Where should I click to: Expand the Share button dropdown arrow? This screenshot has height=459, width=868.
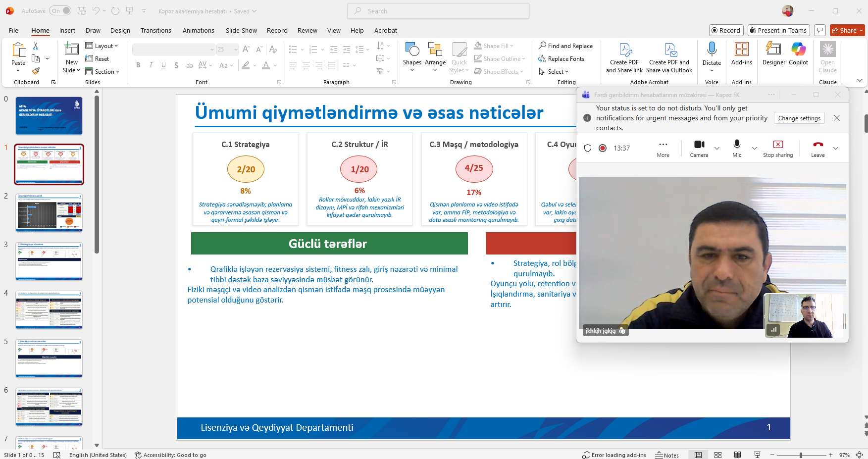(862, 31)
